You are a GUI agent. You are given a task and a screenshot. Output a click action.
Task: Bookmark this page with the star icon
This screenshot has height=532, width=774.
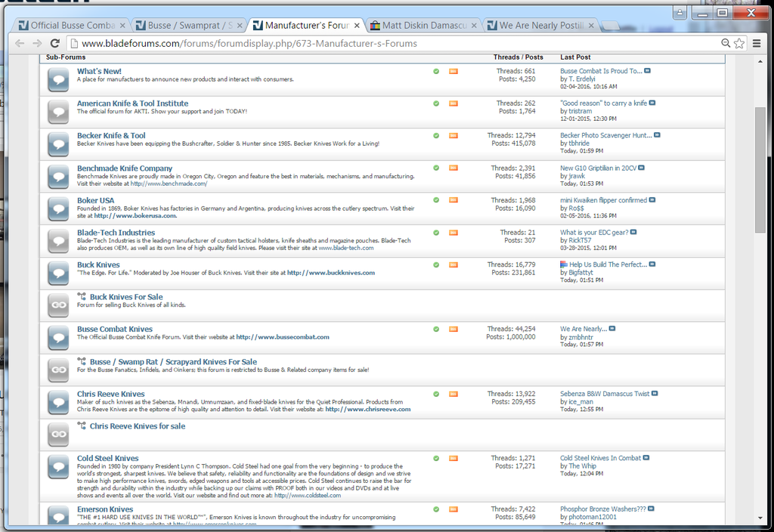pyautogui.click(x=739, y=43)
